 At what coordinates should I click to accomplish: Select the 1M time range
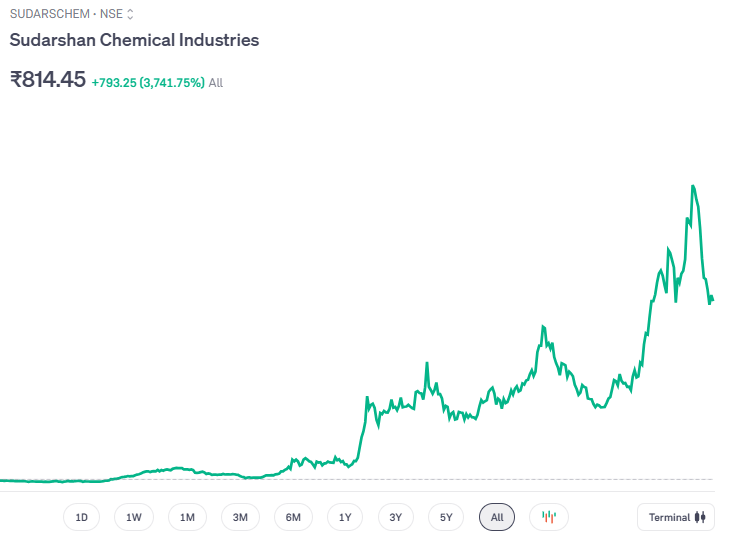tap(187, 517)
